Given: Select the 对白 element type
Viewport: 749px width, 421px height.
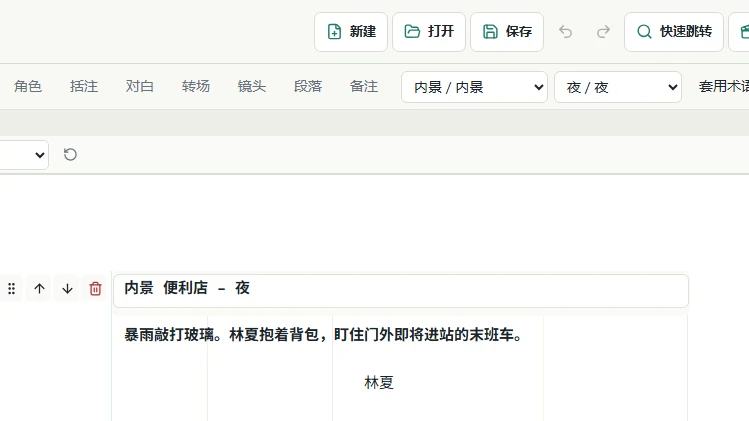Looking at the screenshot, I should 139,86.
